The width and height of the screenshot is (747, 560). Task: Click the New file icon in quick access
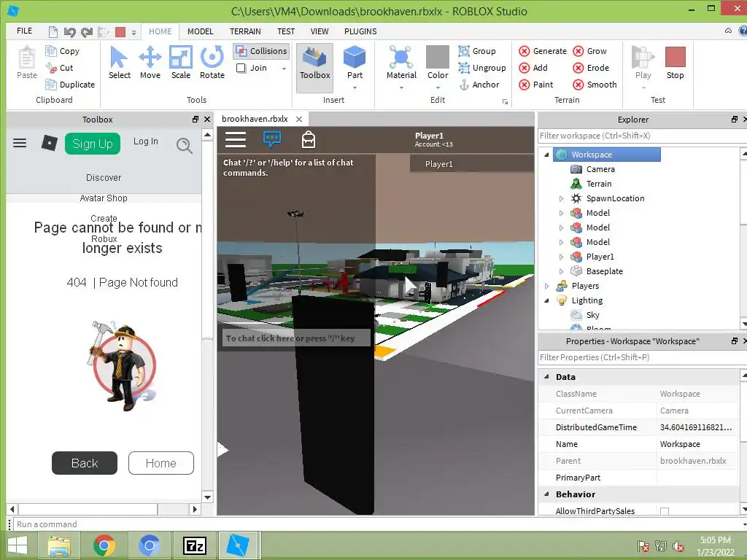[53, 32]
